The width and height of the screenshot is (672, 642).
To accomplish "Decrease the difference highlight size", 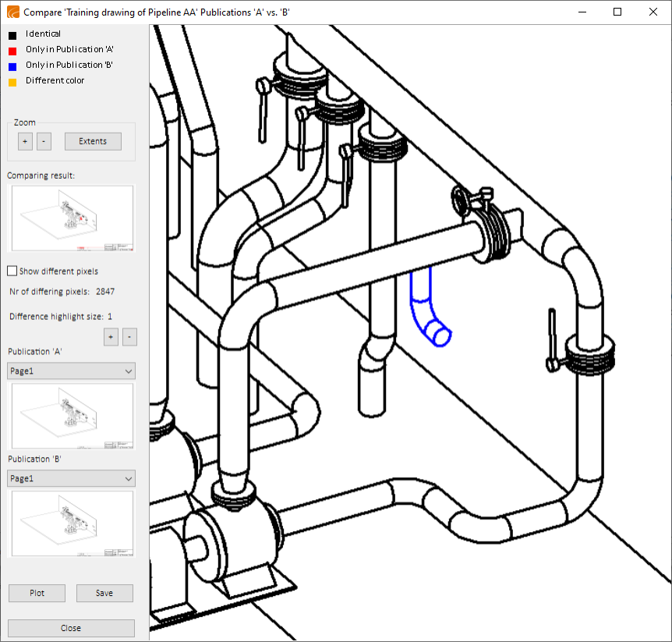I will pos(129,336).
